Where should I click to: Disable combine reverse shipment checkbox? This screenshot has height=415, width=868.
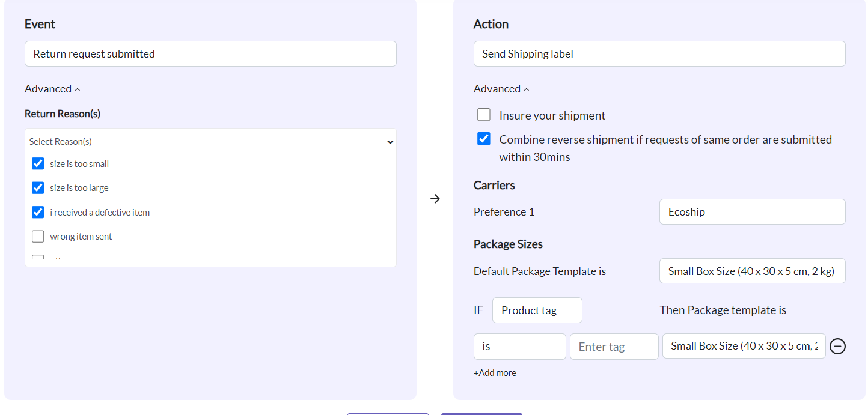484,139
